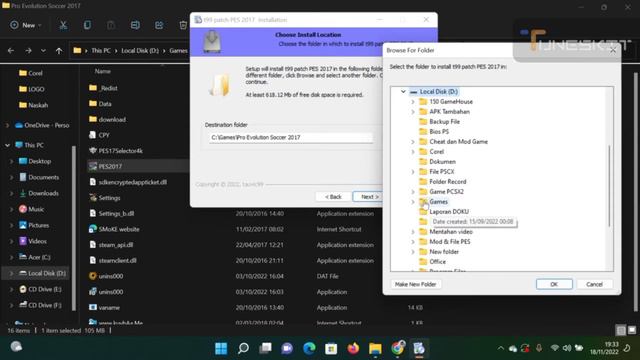Screen dimensions: 640x360
Task: Click the Browse dialog tree scrollbar
Action: (x=609, y=186)
